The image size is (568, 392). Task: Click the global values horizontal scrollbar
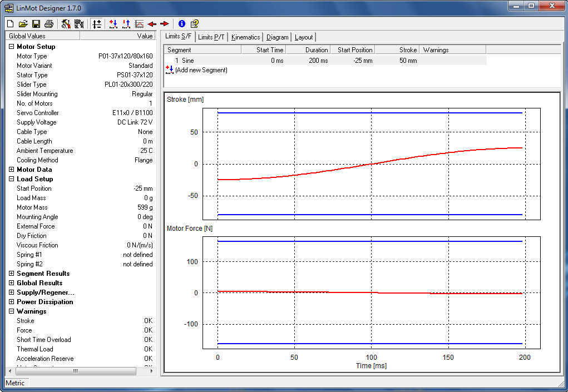point(75,371)
